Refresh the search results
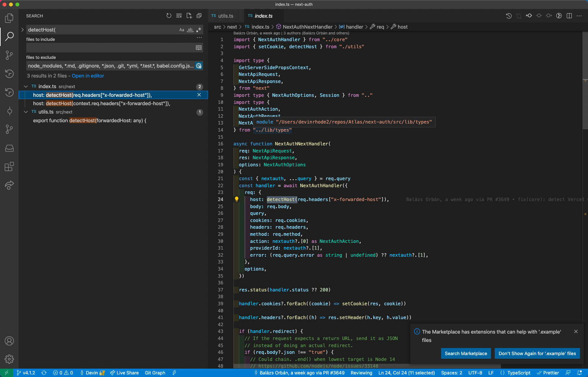 [x=169, y=15]
